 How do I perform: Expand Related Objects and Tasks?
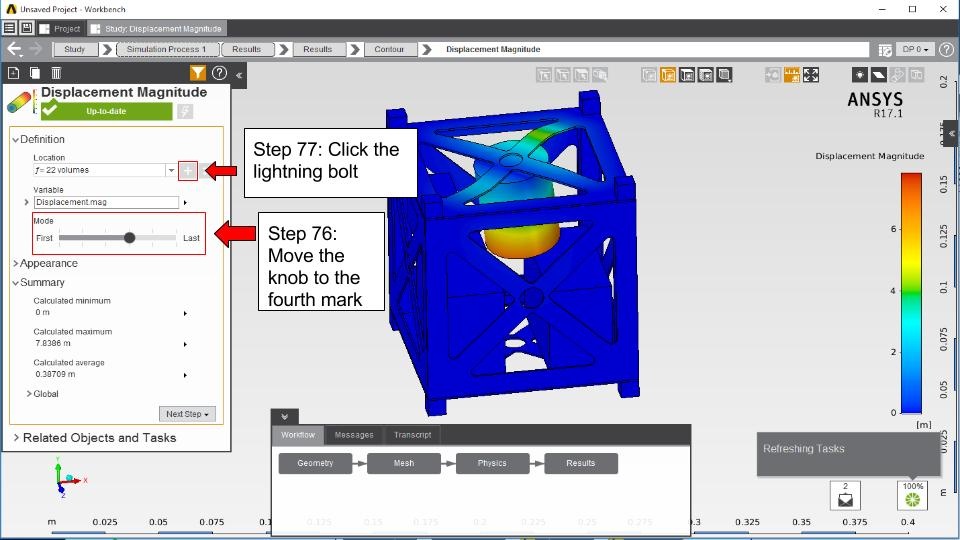(16, 438)
